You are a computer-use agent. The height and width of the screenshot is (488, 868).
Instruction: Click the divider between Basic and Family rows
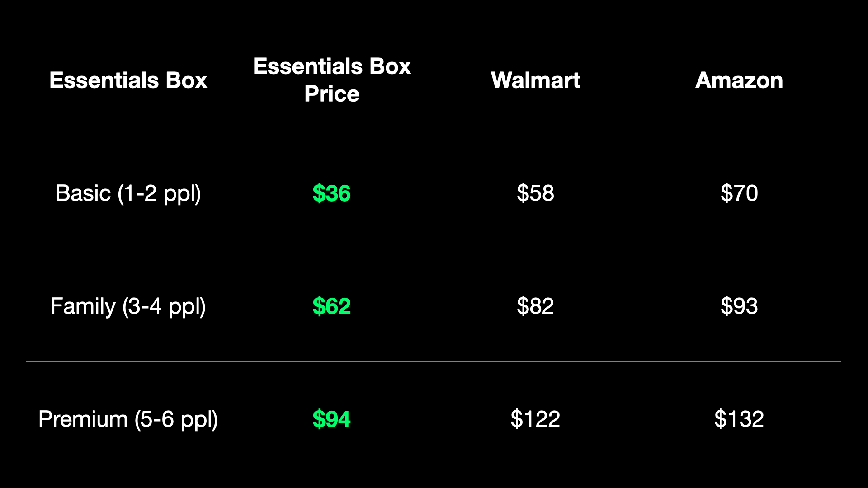pyautogui.click(x=434, y=249)
